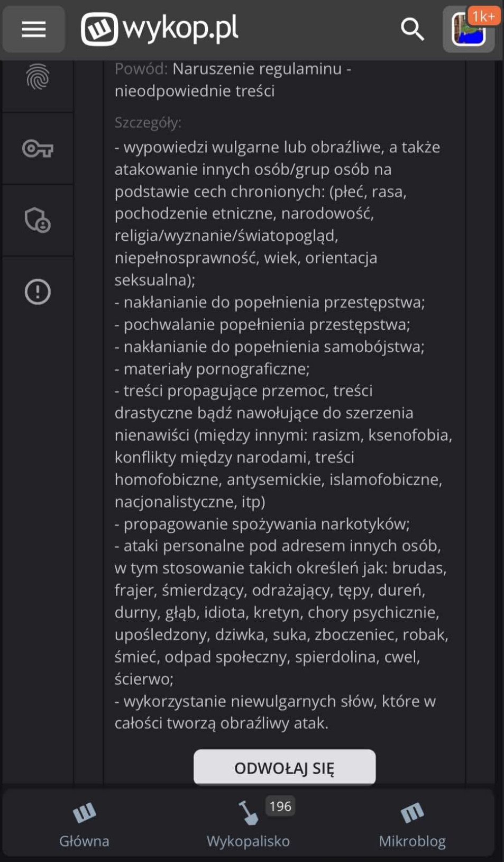Screen dimensions: 504x862
Task: Open the exclamation mark sidebar section
Action: click(38, 292)
